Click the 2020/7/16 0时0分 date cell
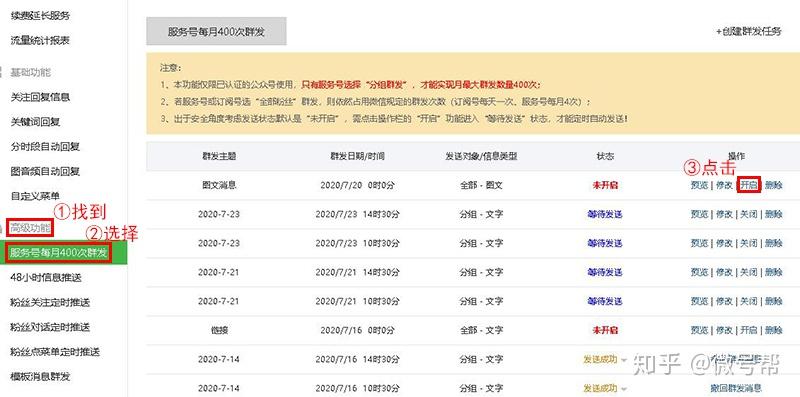The width and height of the screenshot is (800, 397). (357, 331)
